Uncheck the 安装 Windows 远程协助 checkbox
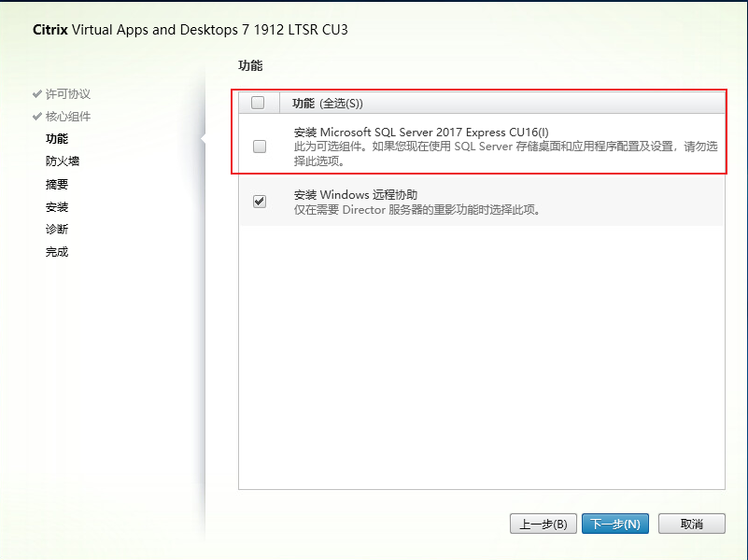This screenshot has width=748, height=560. pos(260,202)
